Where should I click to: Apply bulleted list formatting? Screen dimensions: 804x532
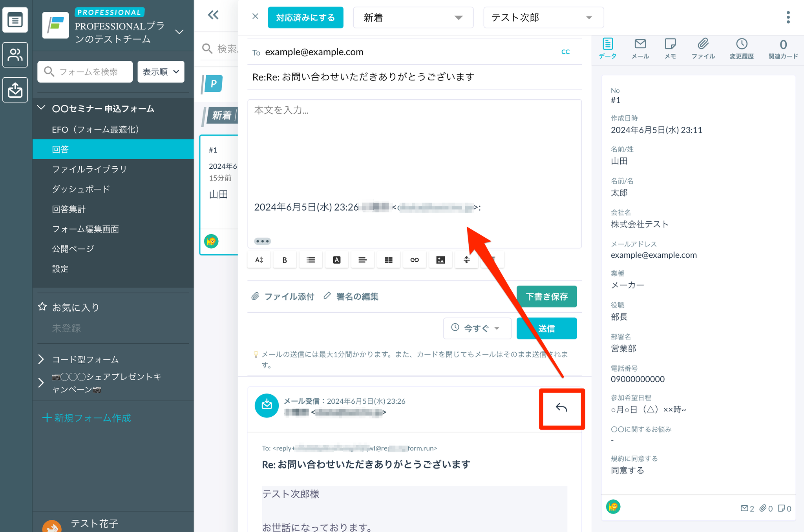pos(311,260)
